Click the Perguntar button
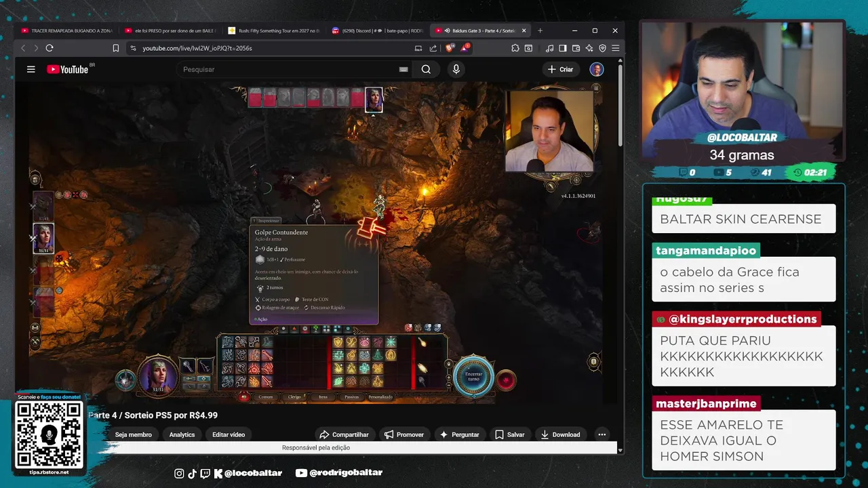The width and height of the screenshot is (868, 488). click(459, 434)
